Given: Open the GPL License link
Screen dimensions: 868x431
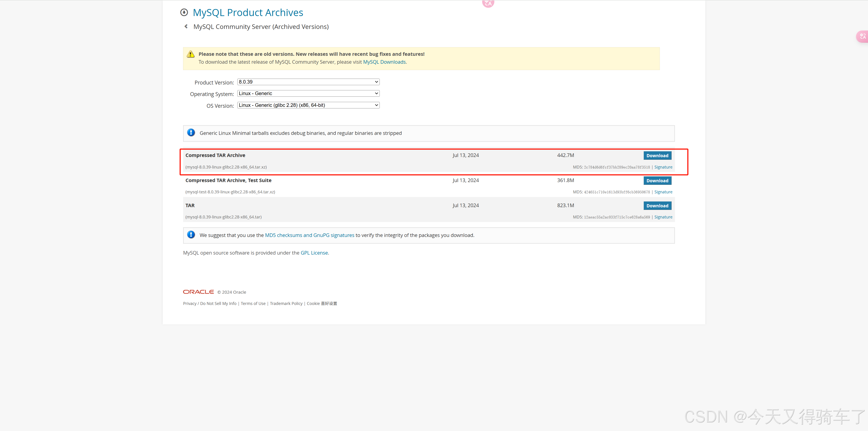Looking at the screenshot, I should 314,253.
